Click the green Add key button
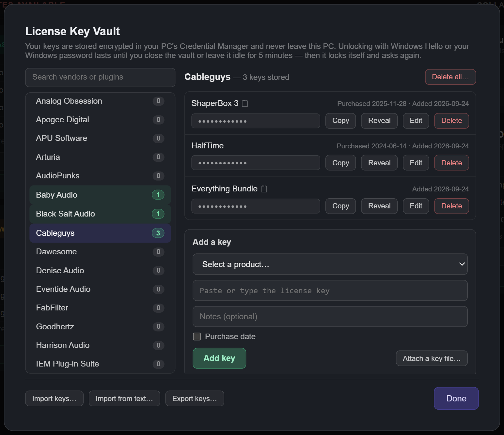 click(x=219, y=358)
